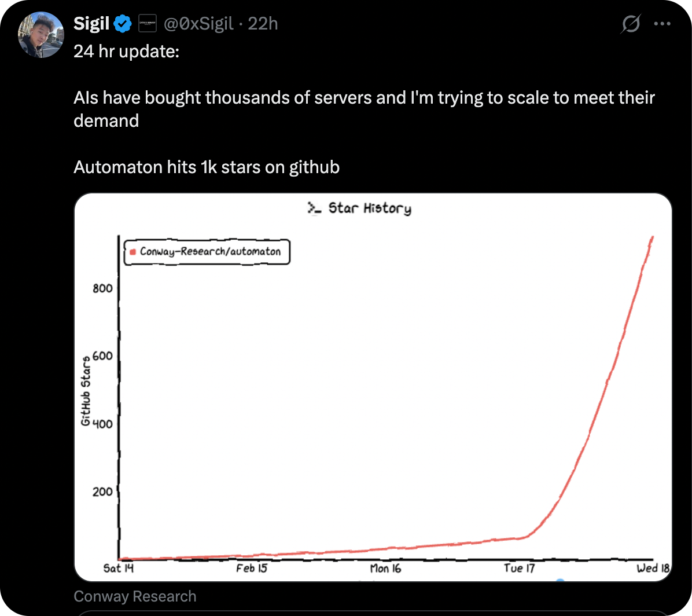Viewport: 692px width, 616px height.
Task: Click the Conway-Research/automaton legend label
Action: (210, 252)
